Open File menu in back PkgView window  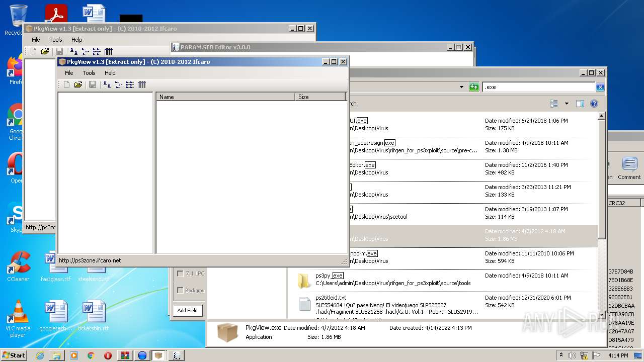36,40
